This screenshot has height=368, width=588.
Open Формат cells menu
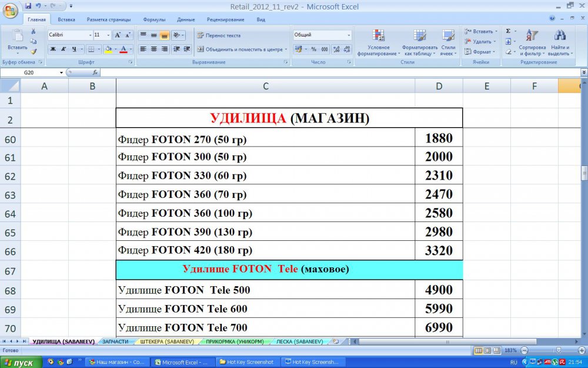[480, 52]
